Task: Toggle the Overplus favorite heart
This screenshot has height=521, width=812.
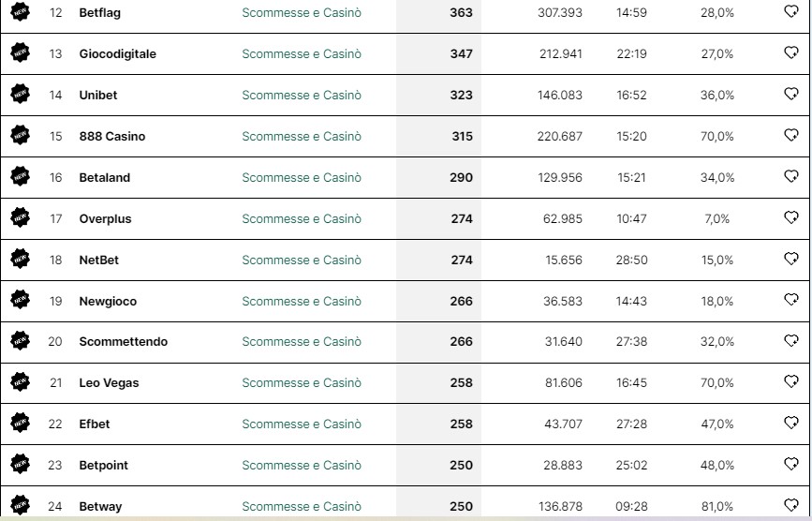Action: [x=790, y=217]
